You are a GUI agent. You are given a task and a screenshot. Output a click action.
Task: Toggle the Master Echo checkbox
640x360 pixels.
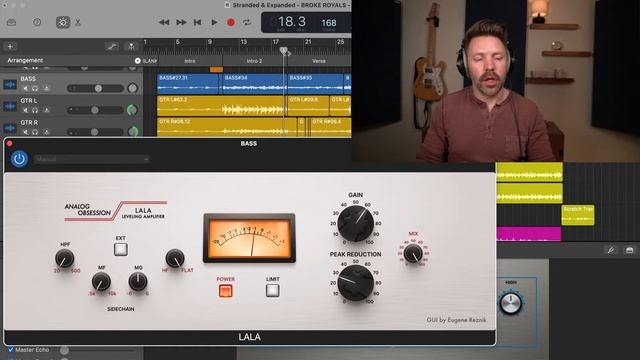[11, 350]
